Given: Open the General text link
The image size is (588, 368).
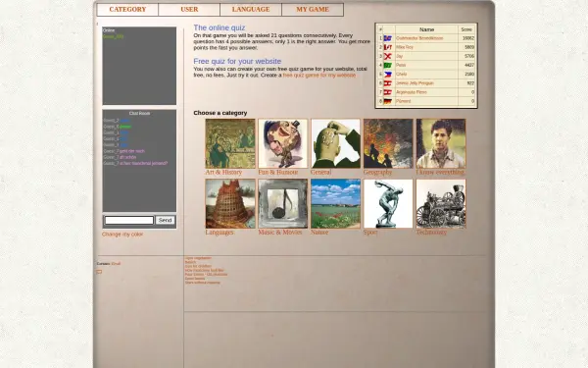Looking at the screenshot, I should point(320,173).
